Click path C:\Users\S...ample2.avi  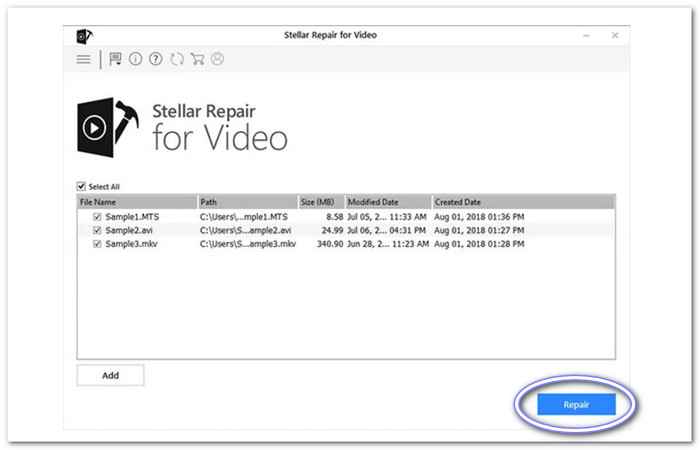246,230
